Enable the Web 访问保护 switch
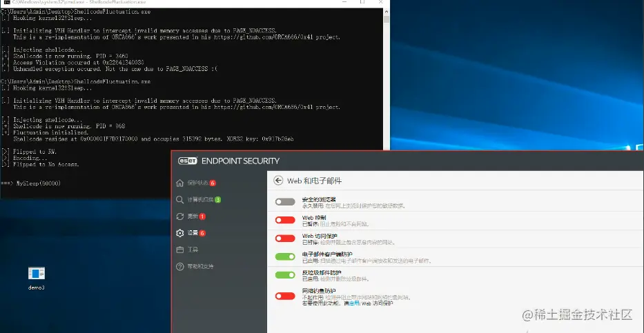The height and width of the screenshot is (333, 644). [x=285, y=239]
